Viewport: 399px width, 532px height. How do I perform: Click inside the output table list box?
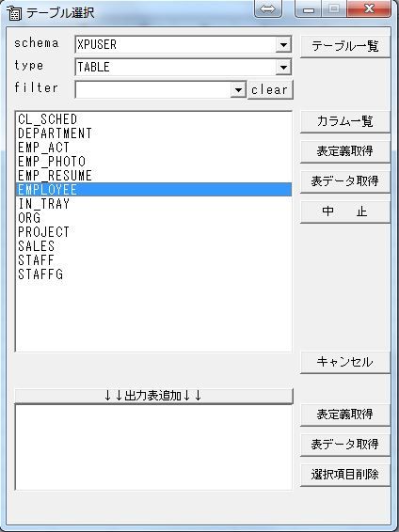click(x=153, y=446)
